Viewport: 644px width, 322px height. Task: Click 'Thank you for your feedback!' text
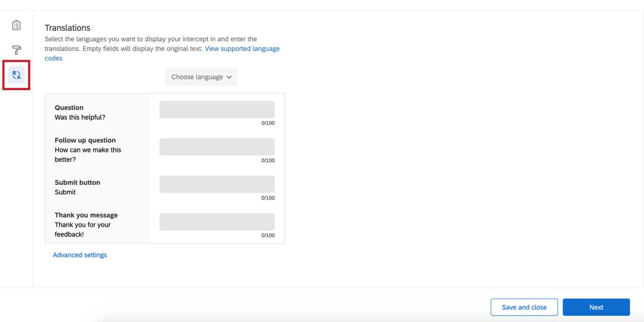(x=83, y=229)
